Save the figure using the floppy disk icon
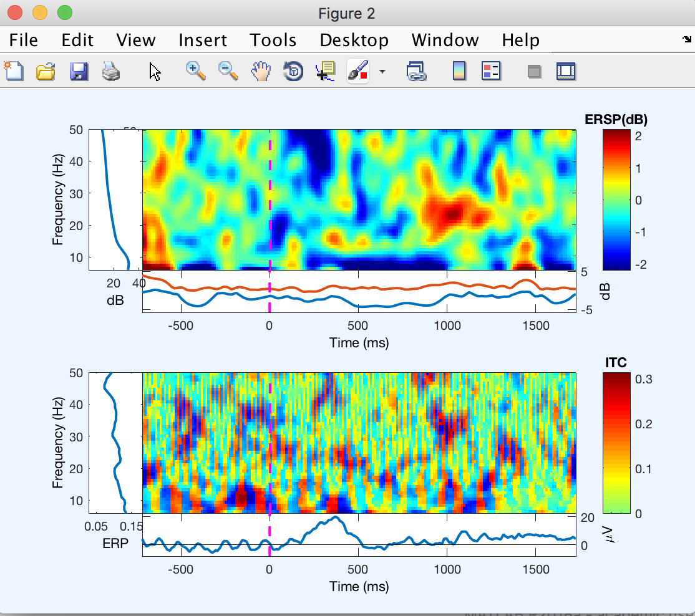Screen dimensions: 695x616 coord(79,71)
